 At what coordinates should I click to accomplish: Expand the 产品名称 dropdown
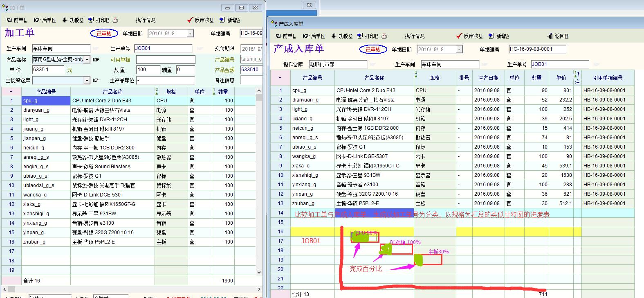coord(87,60)
